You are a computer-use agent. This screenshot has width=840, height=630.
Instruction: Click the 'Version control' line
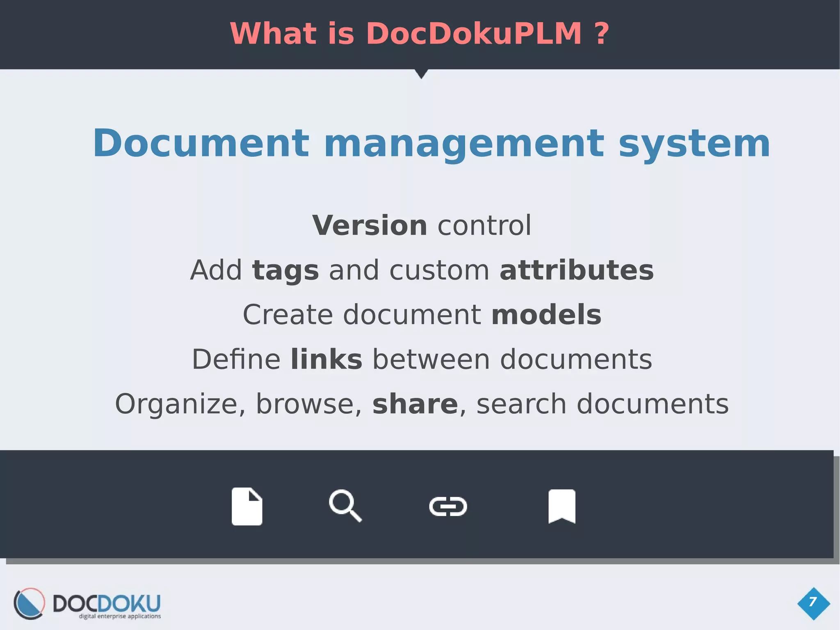tap(422, 225)
